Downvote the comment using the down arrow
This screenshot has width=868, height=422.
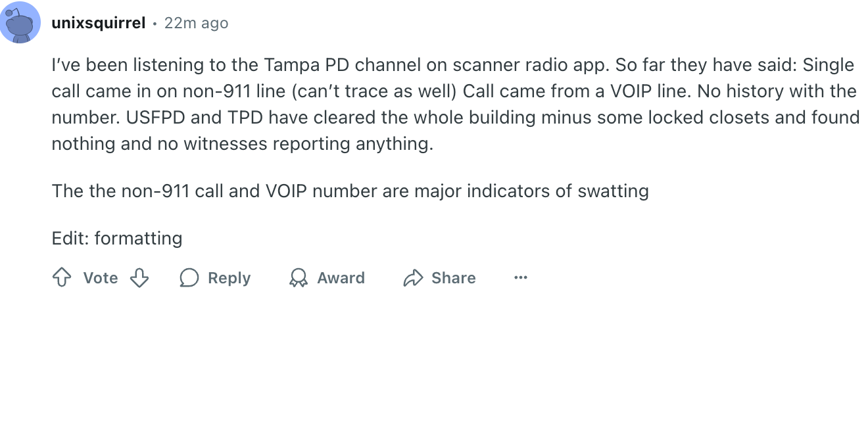pos(139,278)
